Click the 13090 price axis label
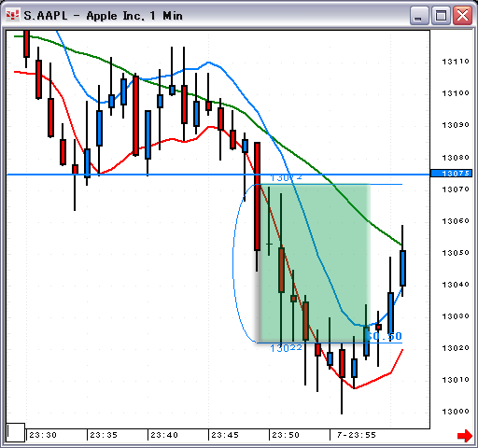The image size is (478, 448). (x=456, y=125)
